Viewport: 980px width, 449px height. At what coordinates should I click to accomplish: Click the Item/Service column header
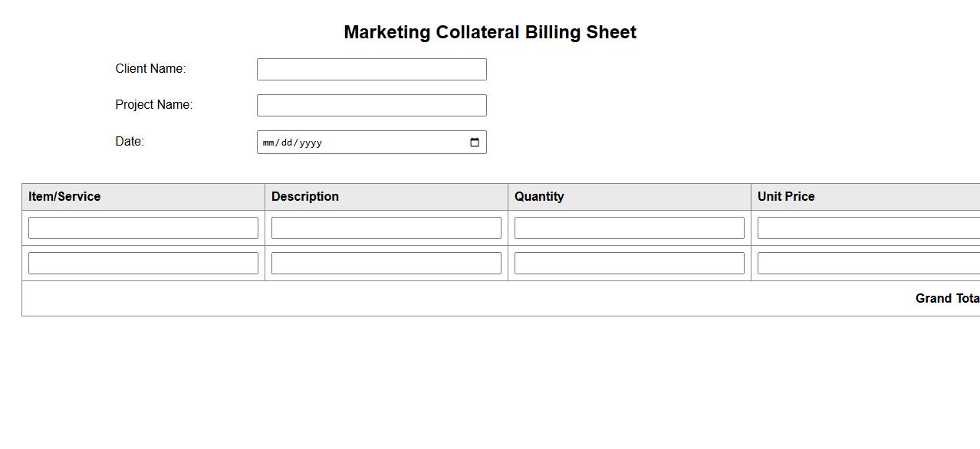pyautogui.click(x=64, y=197)
